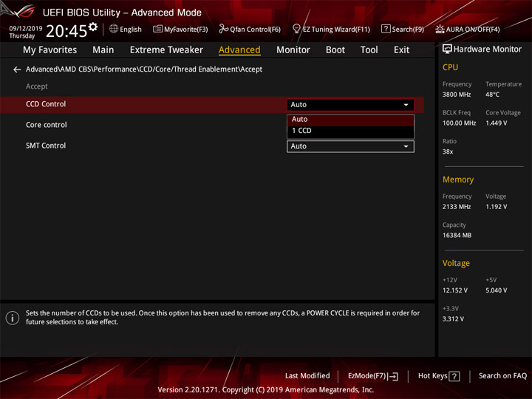Switch to EzMode(F7)

pos(367,376)
